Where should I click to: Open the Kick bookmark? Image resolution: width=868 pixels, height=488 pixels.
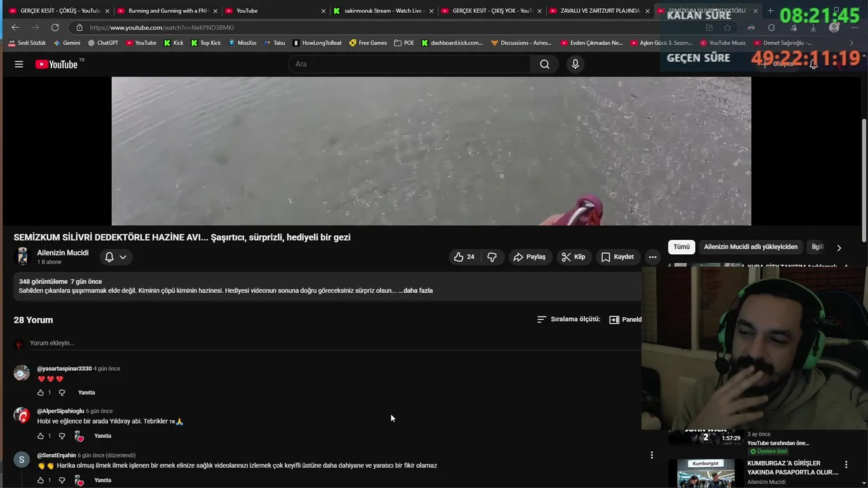[173, 43]
